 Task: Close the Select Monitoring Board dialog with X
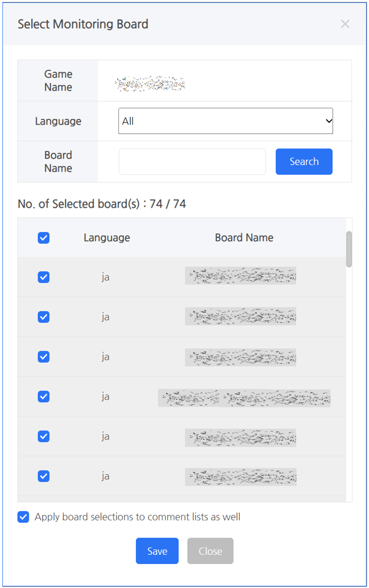point(345,24)
